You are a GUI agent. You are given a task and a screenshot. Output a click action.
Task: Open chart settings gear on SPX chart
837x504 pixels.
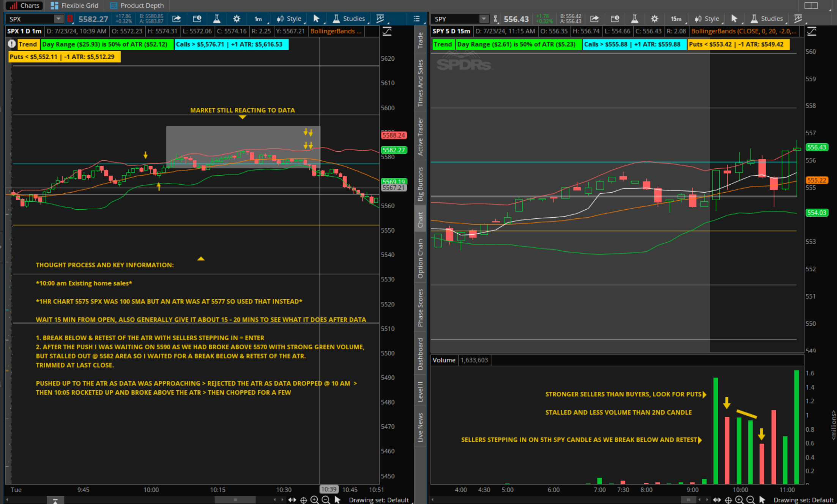point(236,19)
